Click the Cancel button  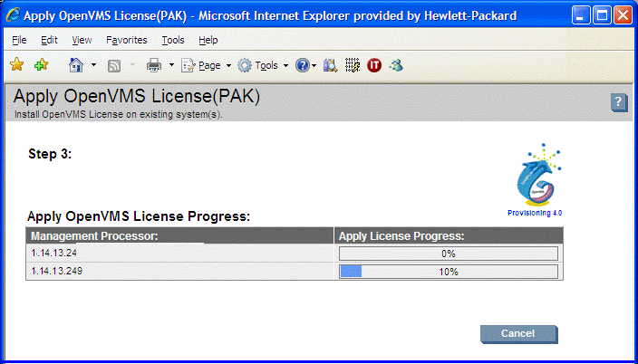[518, 334]
